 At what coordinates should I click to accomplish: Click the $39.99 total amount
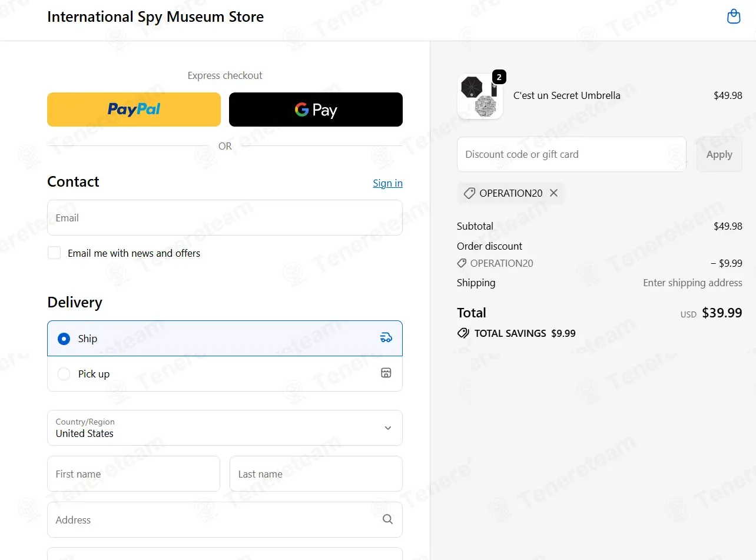[x=722, y=313]
